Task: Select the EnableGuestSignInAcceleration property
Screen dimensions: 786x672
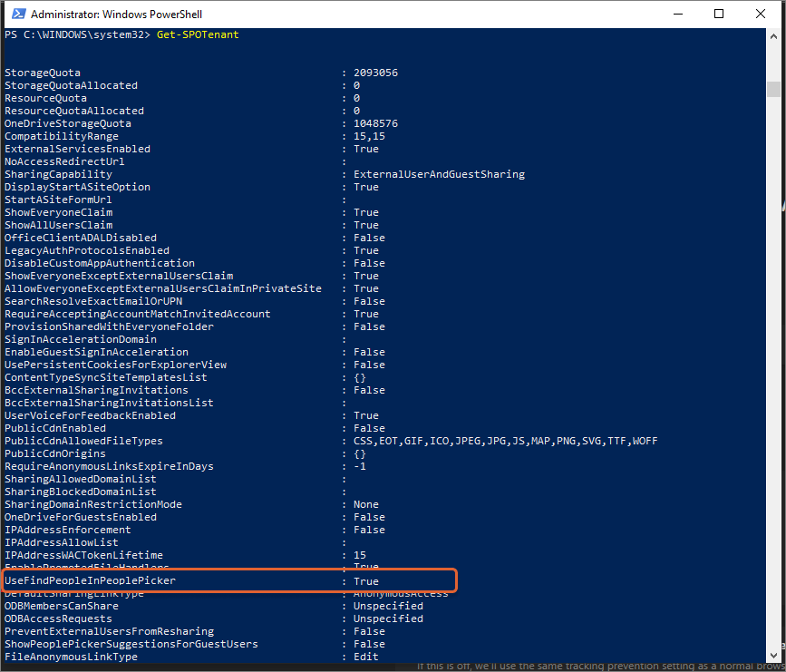Action: point(96,352)
